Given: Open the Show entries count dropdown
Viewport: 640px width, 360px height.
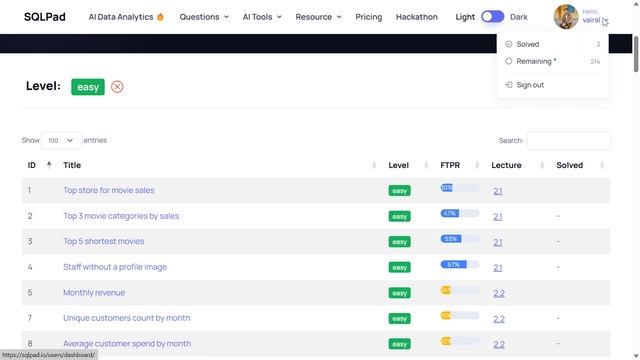Looking at the screenshot, I should tap(61, 140).
